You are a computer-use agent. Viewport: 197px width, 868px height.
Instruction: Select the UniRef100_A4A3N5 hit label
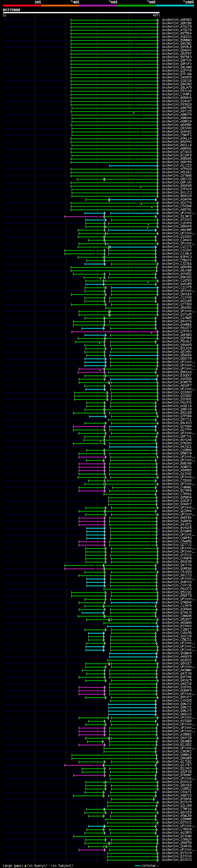point(177,230)
